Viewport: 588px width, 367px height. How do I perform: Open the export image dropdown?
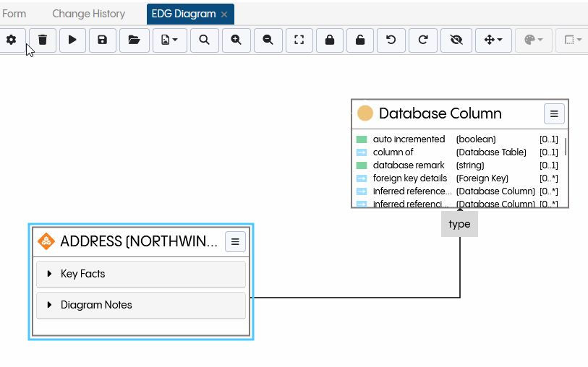pyautogui.click(x=170, y=40)
